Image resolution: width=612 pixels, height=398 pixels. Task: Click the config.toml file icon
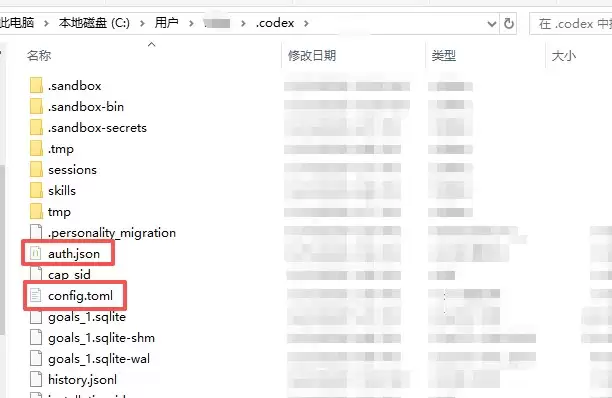click(x=36, y=295)
